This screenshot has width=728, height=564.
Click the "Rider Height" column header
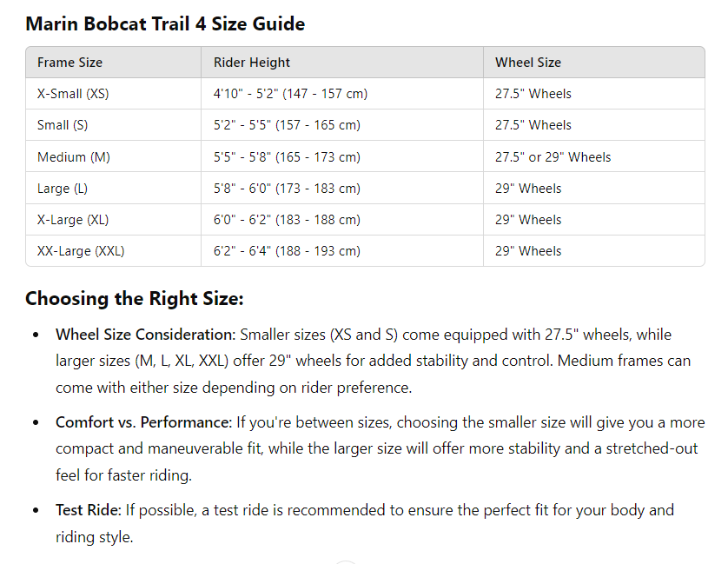252,63
